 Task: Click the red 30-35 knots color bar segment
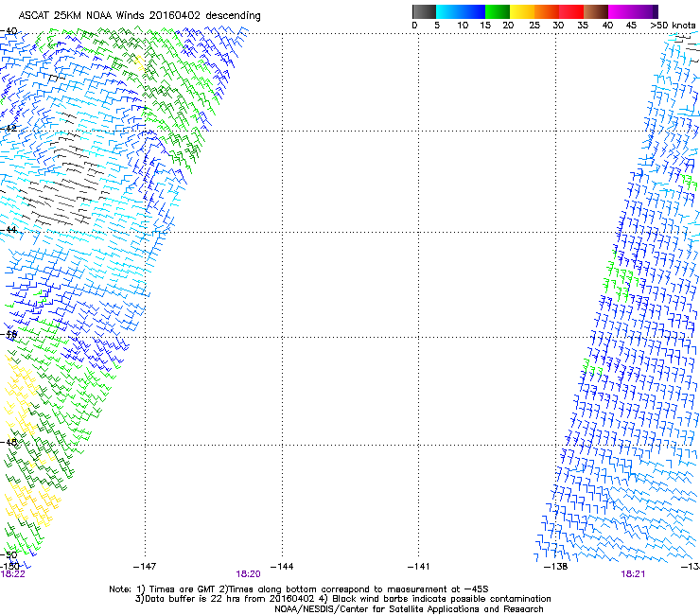(571, 11)
